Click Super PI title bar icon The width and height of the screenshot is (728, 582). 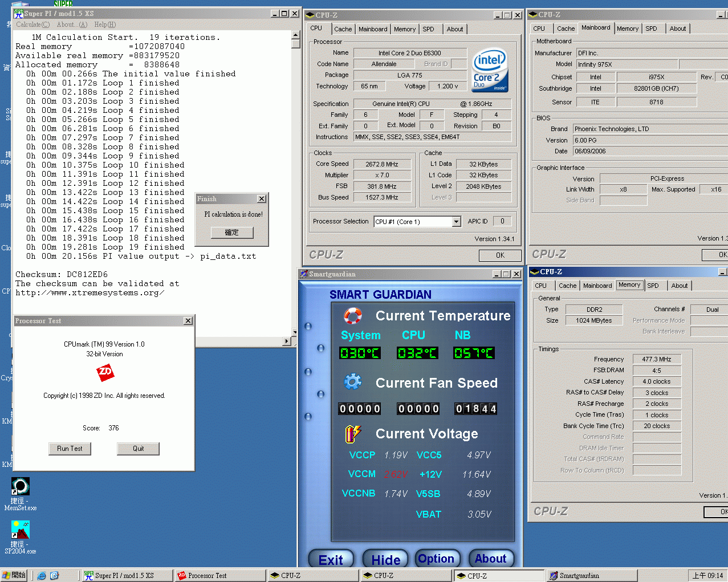tap(19, 13)
